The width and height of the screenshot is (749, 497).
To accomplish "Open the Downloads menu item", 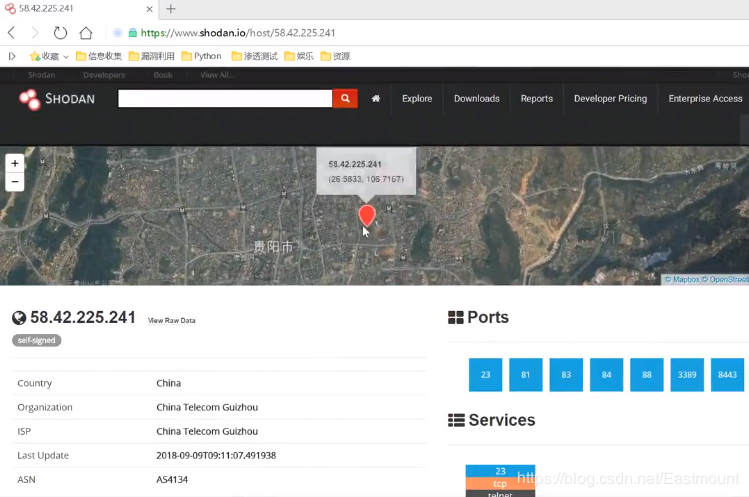I will [x=477, y=98].
